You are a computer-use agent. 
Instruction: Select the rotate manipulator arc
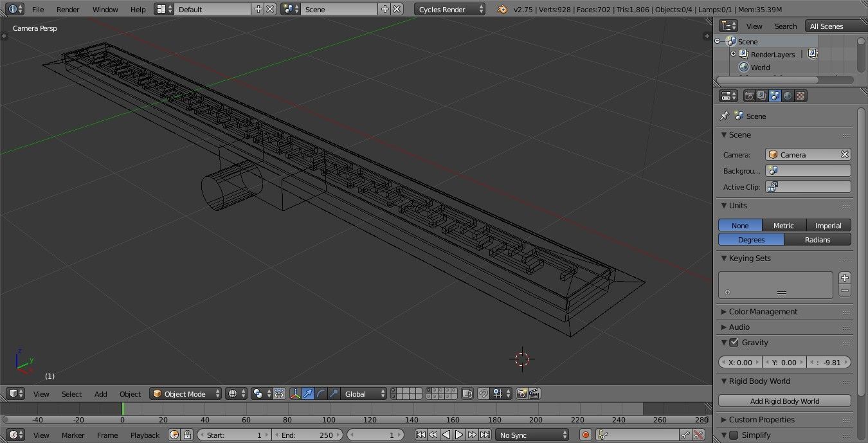pos(321,393)
